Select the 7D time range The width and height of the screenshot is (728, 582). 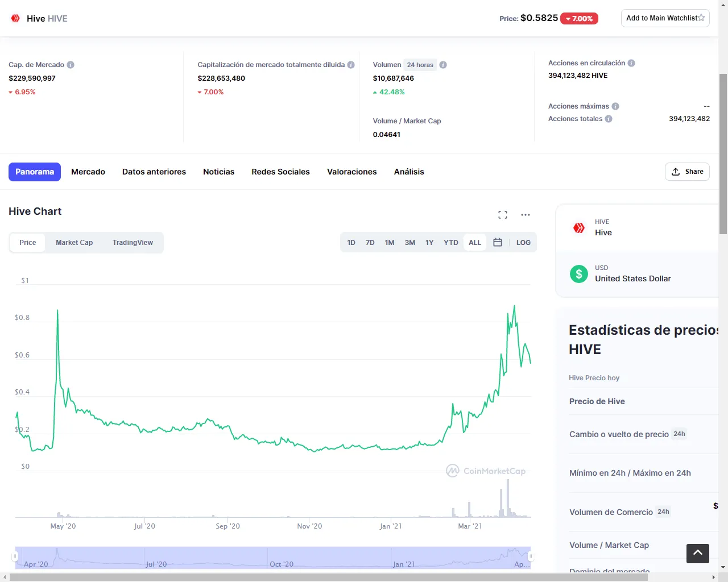pyautogui.click(x=370, y=242)
